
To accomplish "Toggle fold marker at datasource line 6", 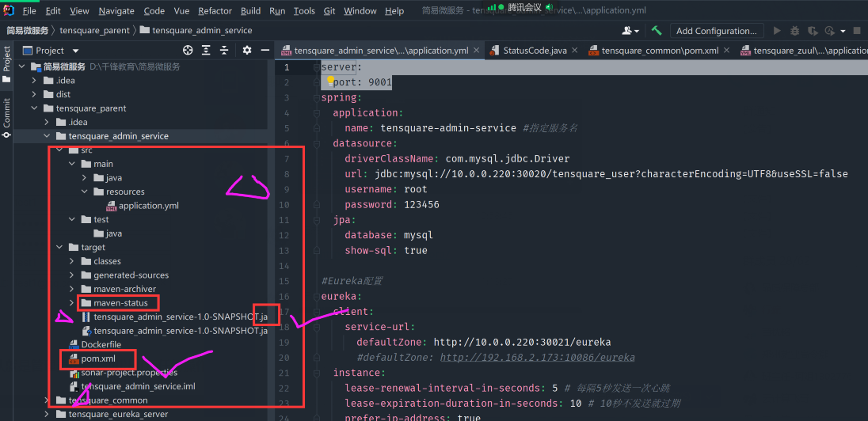I will coord(317,144).
